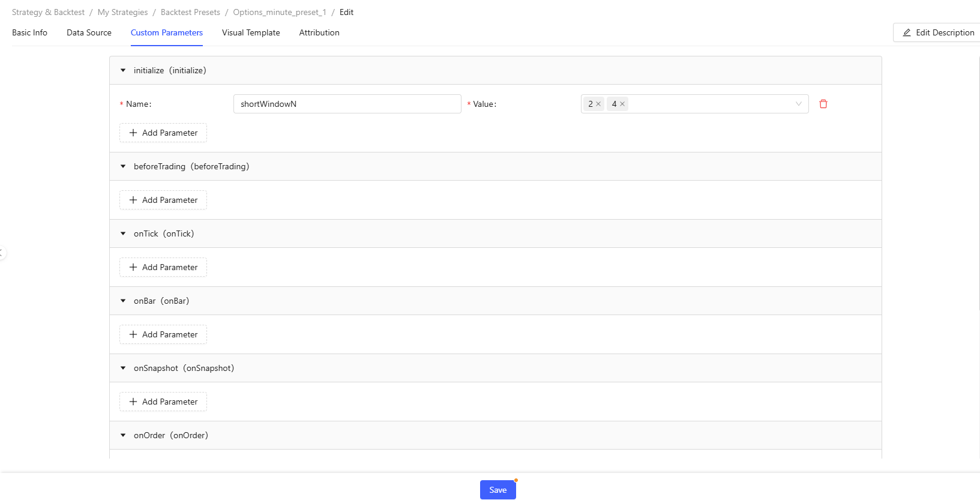
Task: Open the Data Source tab
Action: (x=89, y=33)
